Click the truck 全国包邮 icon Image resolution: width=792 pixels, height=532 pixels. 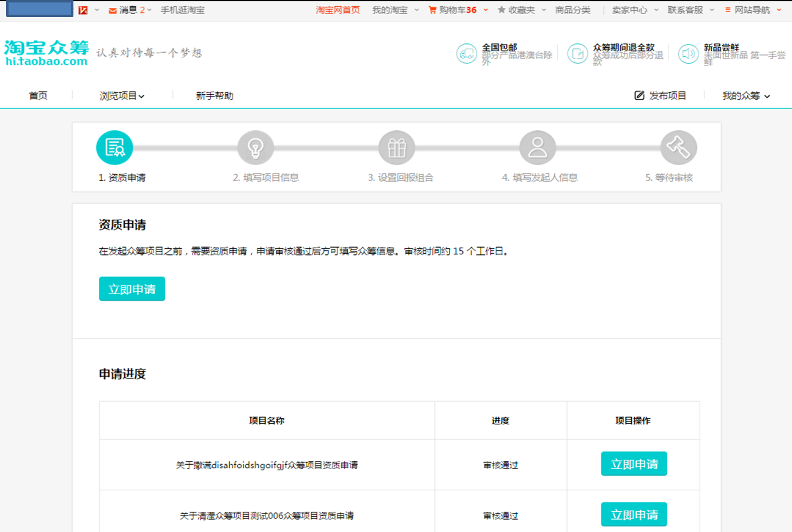(467, 54)
